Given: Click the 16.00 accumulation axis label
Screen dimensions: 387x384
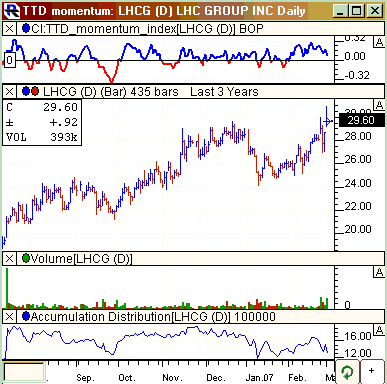Looking at the screenshot, I should 358,336.
